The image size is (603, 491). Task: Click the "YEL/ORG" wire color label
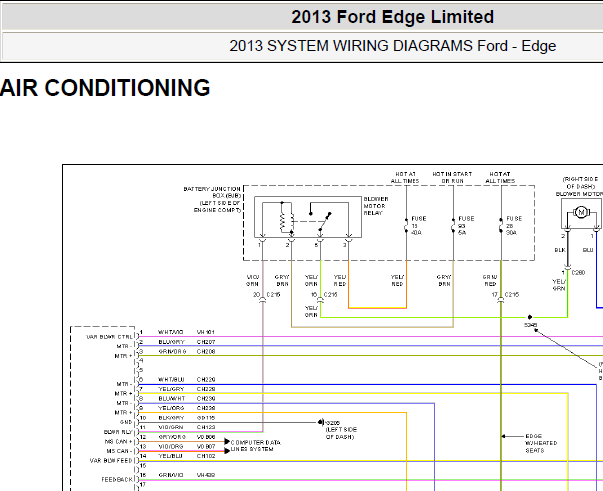point(171,408)
